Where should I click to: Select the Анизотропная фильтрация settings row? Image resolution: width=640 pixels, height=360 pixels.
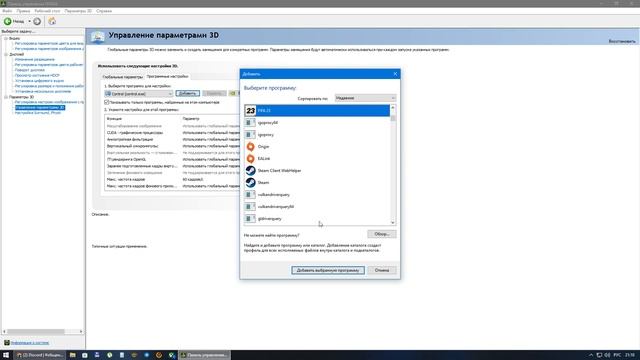point(172,140)
